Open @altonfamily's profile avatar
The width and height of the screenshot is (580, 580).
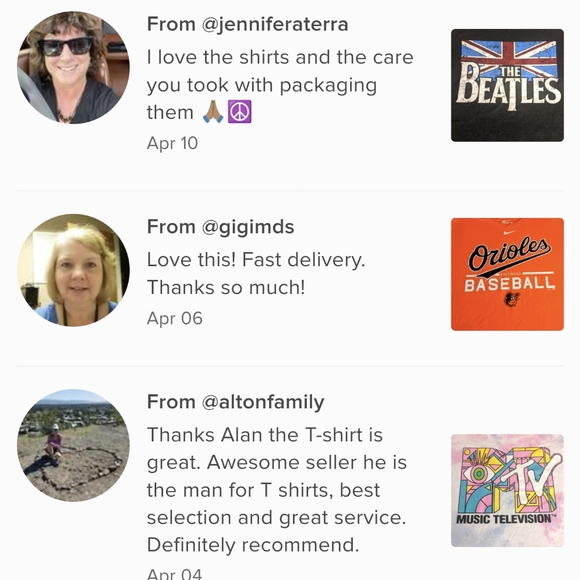pyautogui.click(x=73, y=445)
